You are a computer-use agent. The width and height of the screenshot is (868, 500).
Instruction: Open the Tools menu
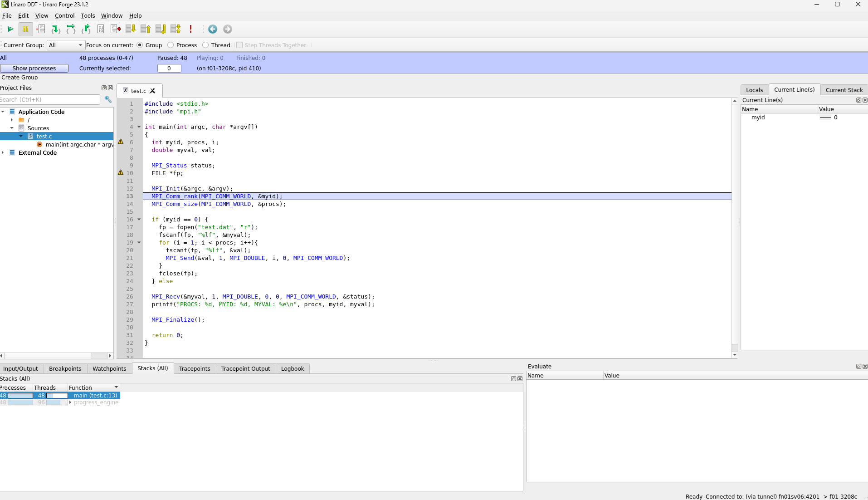pos(88,15)
